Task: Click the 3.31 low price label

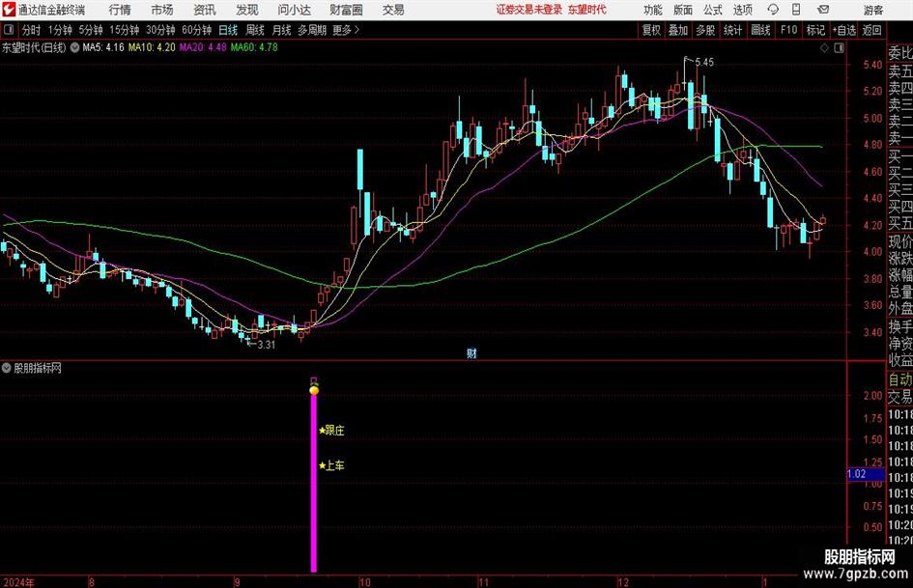Action: click(266, 345)
